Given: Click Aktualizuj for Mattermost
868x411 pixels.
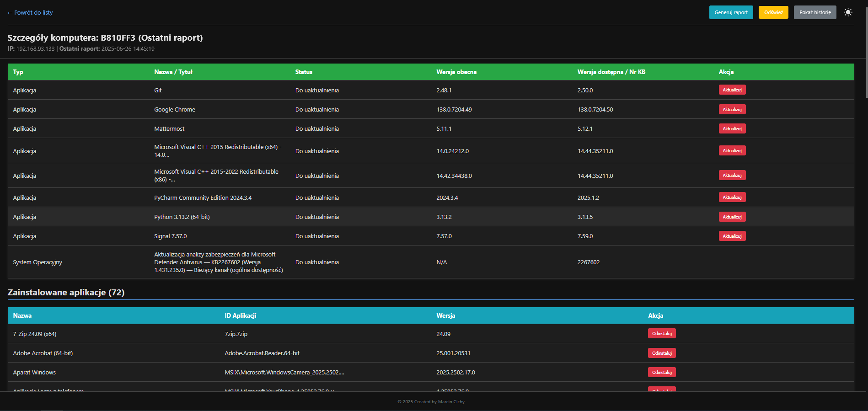Looking at the screenshot, I should (x=732, y=128).
